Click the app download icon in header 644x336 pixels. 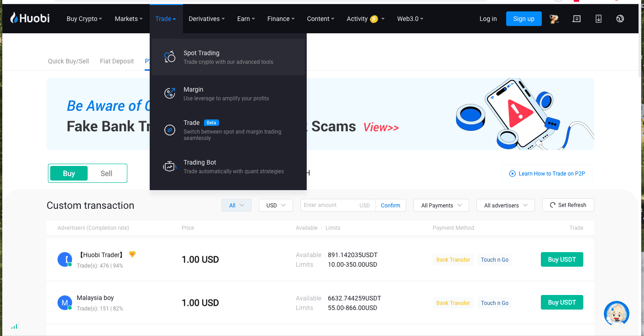pos(598,19)
